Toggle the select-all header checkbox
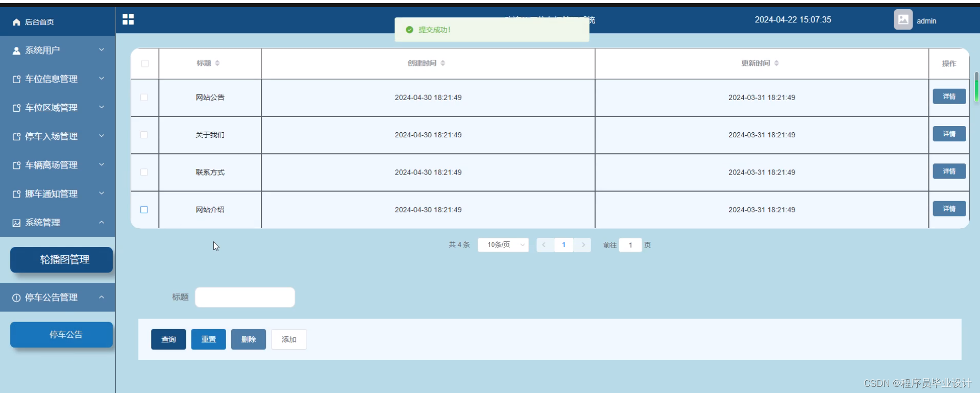The height and width of the screenshot is (393, 980). (x=145, y=63)
